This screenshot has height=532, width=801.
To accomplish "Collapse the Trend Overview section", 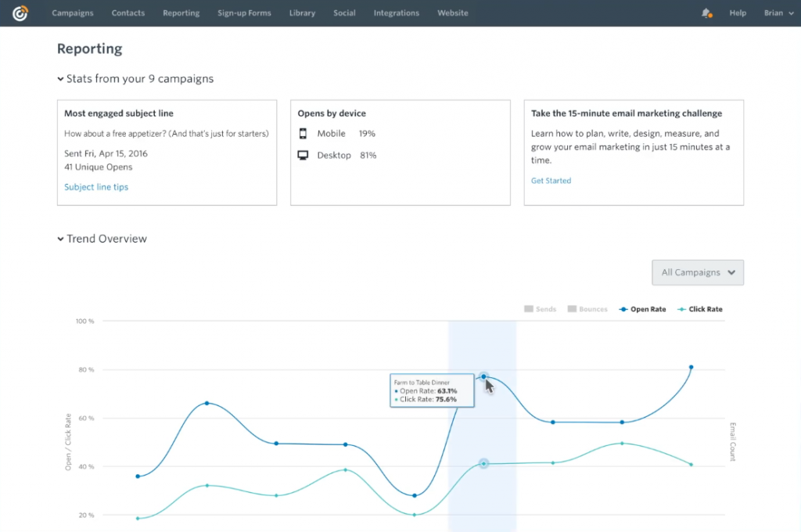I will pyautogui.click(x=61, y=239).
